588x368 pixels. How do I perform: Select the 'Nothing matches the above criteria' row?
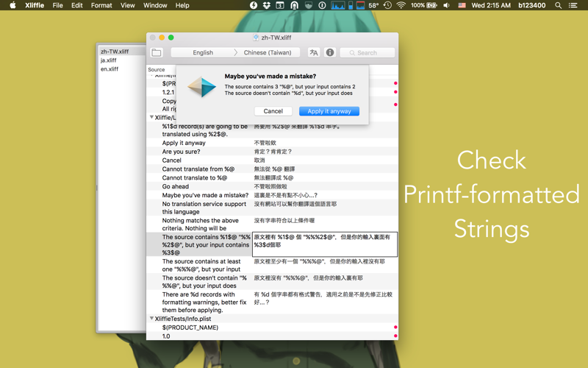pyautogui.click(x=272, y=224)
